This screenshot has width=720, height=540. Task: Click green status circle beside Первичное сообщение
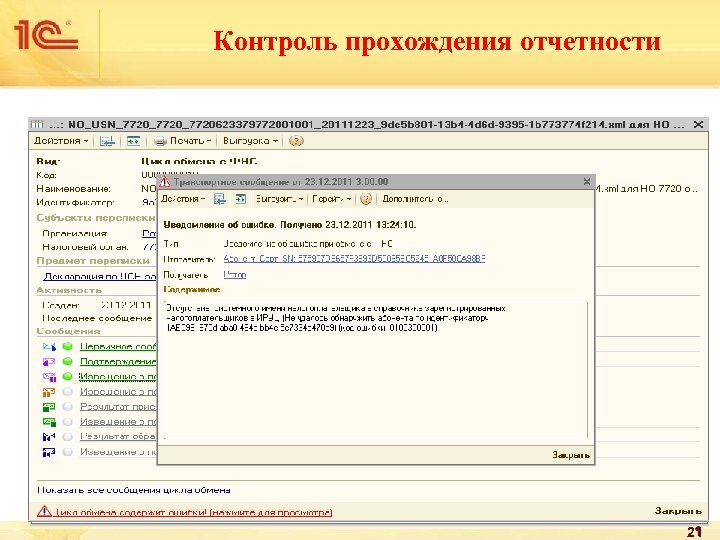68,346
